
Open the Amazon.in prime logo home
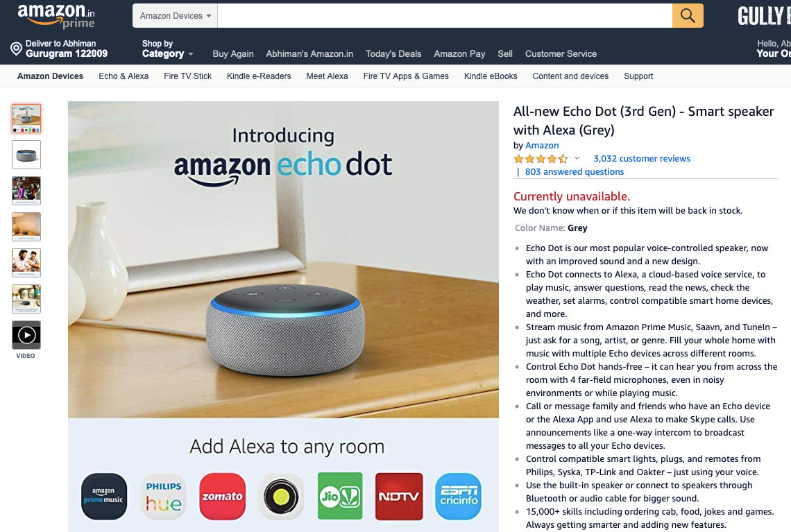pos(56,16)
